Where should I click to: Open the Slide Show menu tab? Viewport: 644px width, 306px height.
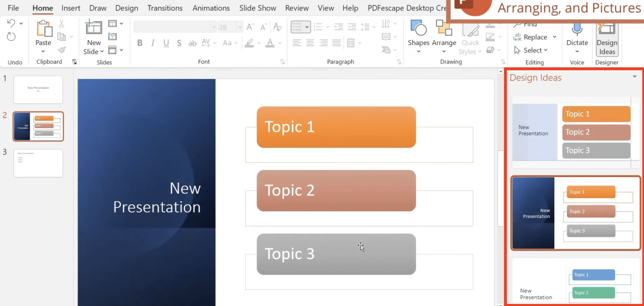[x=257, y=8]
